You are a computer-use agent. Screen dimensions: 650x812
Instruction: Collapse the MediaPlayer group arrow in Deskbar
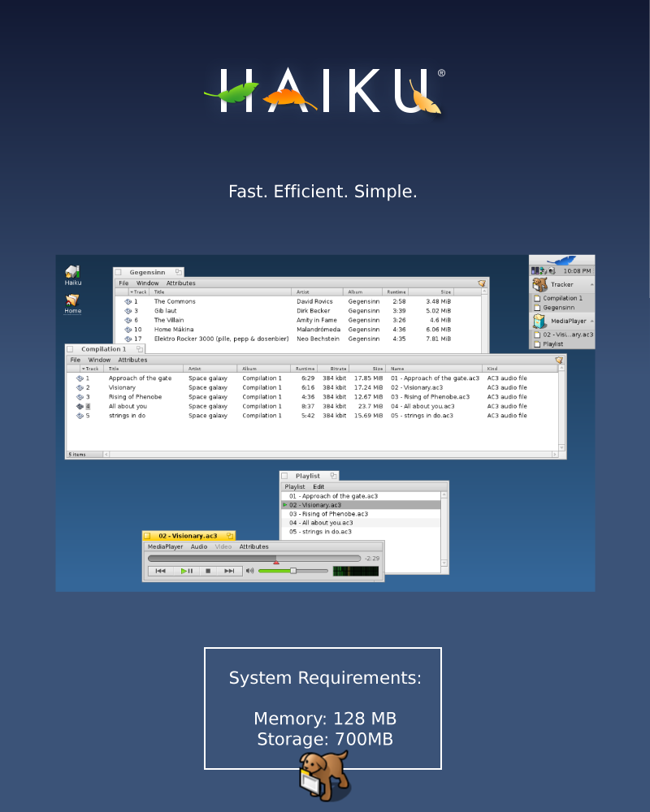click(x=591, y=321)
